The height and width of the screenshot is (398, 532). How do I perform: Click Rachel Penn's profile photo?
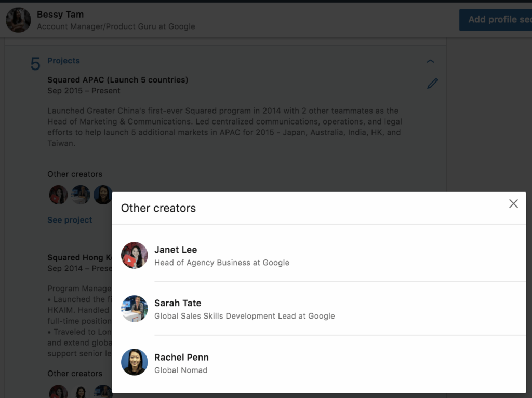point(135,363)
